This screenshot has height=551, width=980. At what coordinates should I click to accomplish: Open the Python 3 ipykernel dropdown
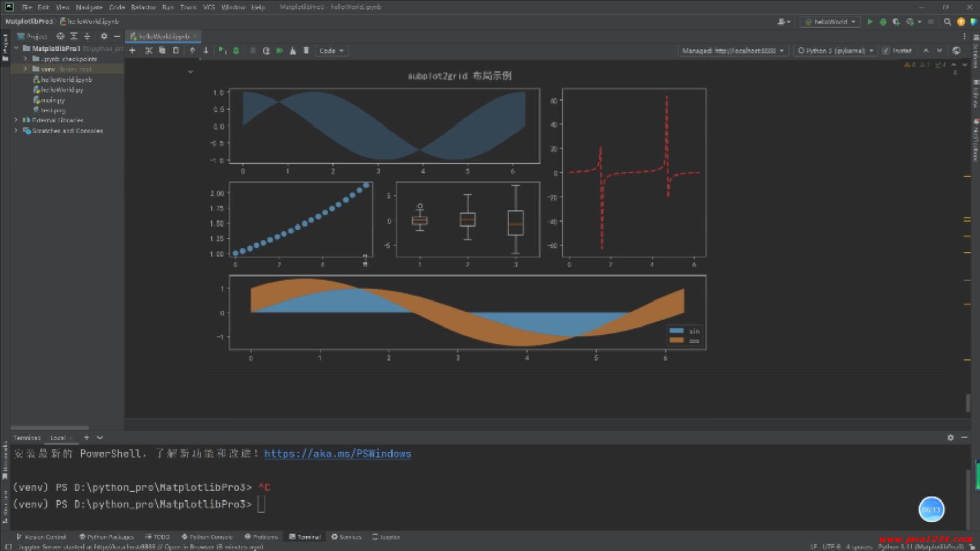[836, 51]
